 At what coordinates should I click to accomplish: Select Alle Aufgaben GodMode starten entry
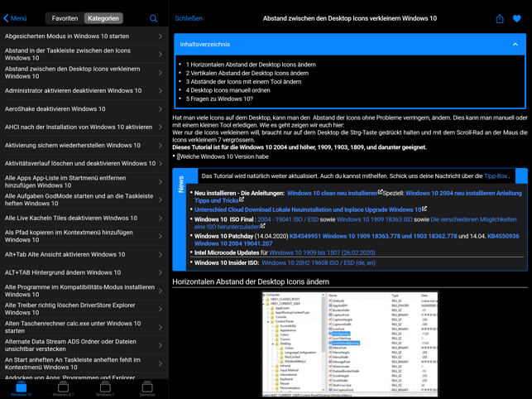84,199
